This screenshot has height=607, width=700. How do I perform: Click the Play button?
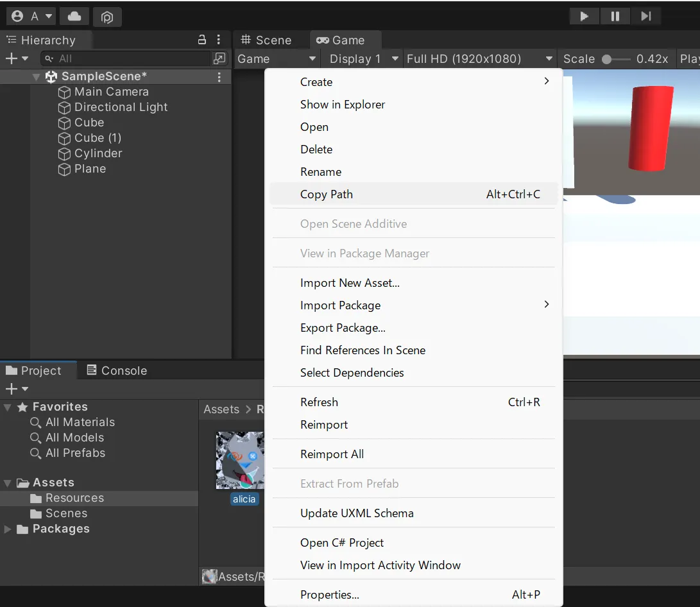[x=584, y=17]
